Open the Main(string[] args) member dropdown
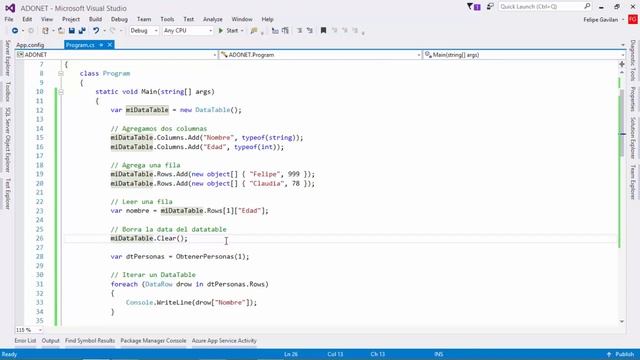Screen dimensions: 640x360 (524, 55)
